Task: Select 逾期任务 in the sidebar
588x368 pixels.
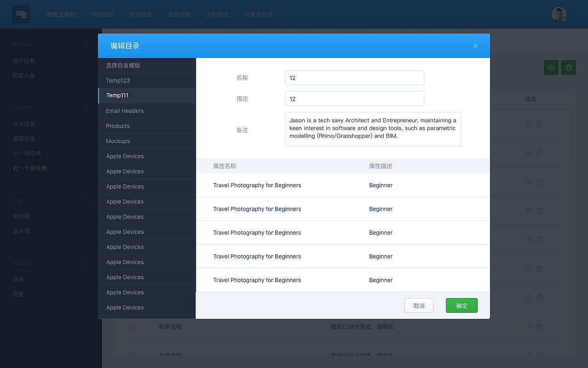Action: point(24,139)
